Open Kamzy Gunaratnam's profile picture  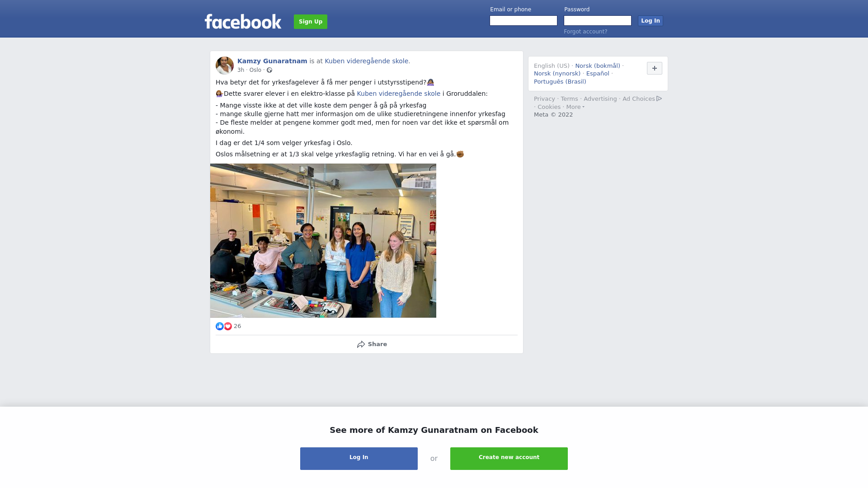[x=225, y=66]
